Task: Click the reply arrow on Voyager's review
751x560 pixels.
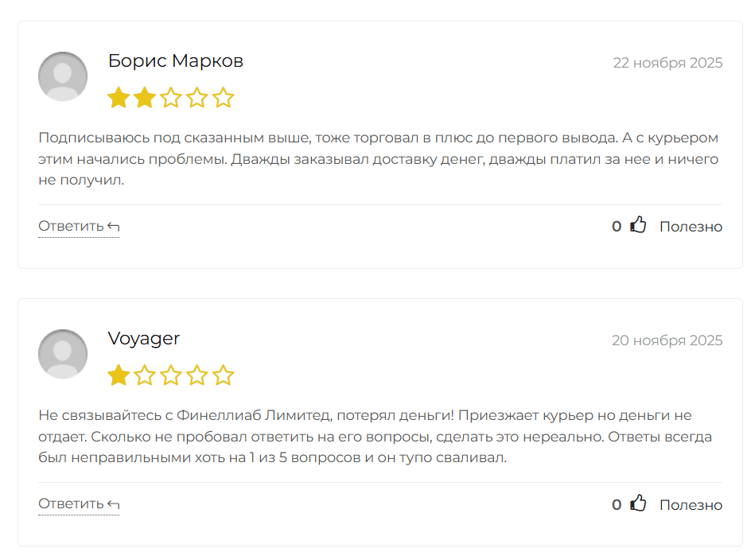Action: pos(112,503)
